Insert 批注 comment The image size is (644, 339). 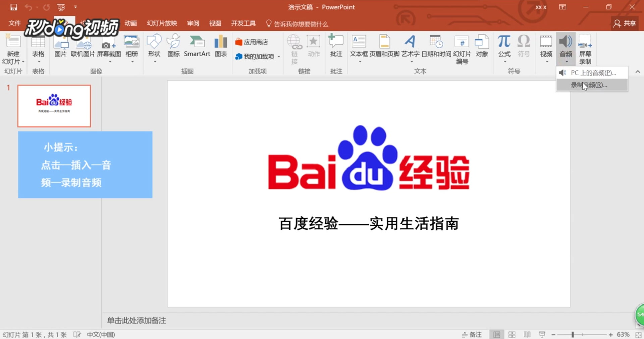point(336,46)
